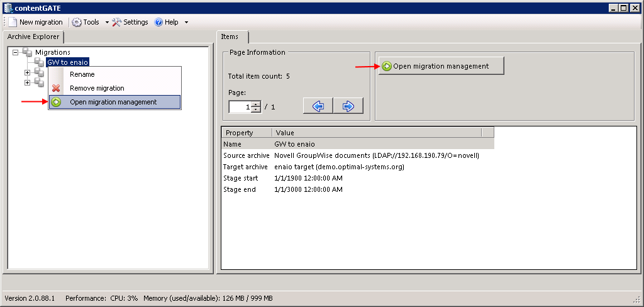Click the green arrow icon in context menu
This screenshot has width=644, height=307.
point(56,102)
